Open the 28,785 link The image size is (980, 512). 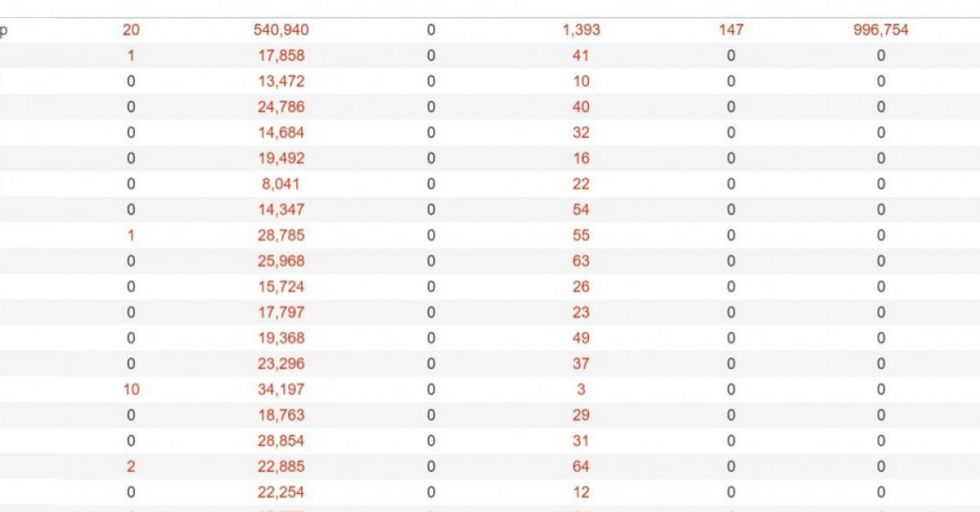click(x=281, y=236)
